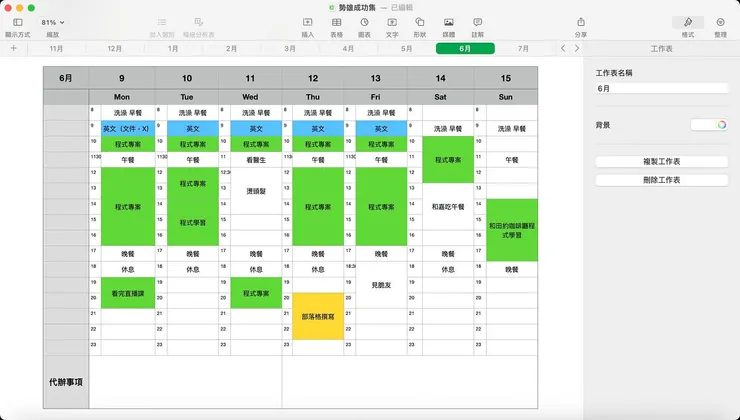Select the 程式學習 cell on Tuesday
740x420 pixels.
[x=193, y=222]
